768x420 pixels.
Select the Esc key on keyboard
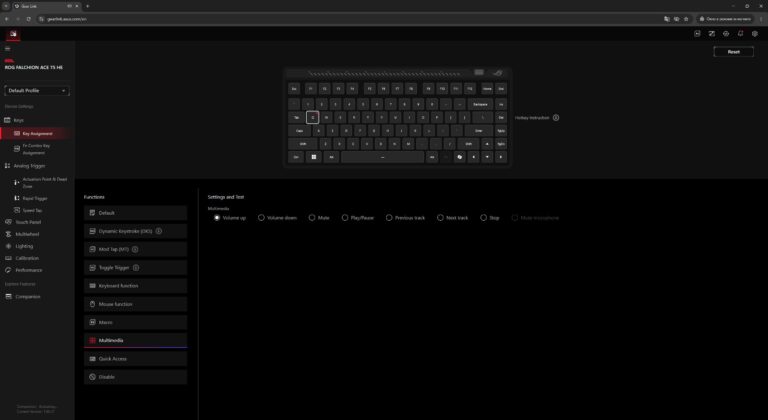tap(294, 89)
